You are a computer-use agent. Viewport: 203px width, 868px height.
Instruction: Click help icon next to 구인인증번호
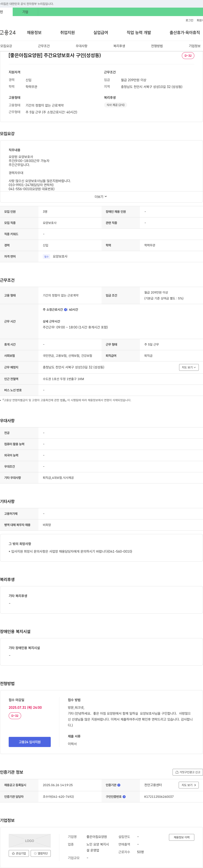click(x=124, y=797)
